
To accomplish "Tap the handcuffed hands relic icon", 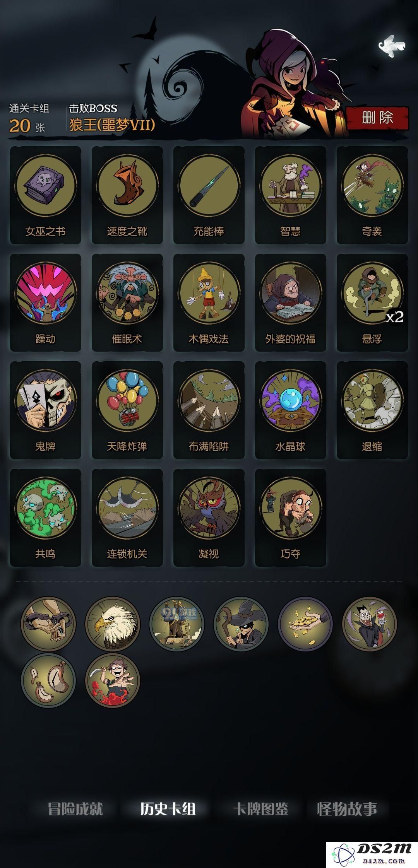I will (x=48, y=624).
